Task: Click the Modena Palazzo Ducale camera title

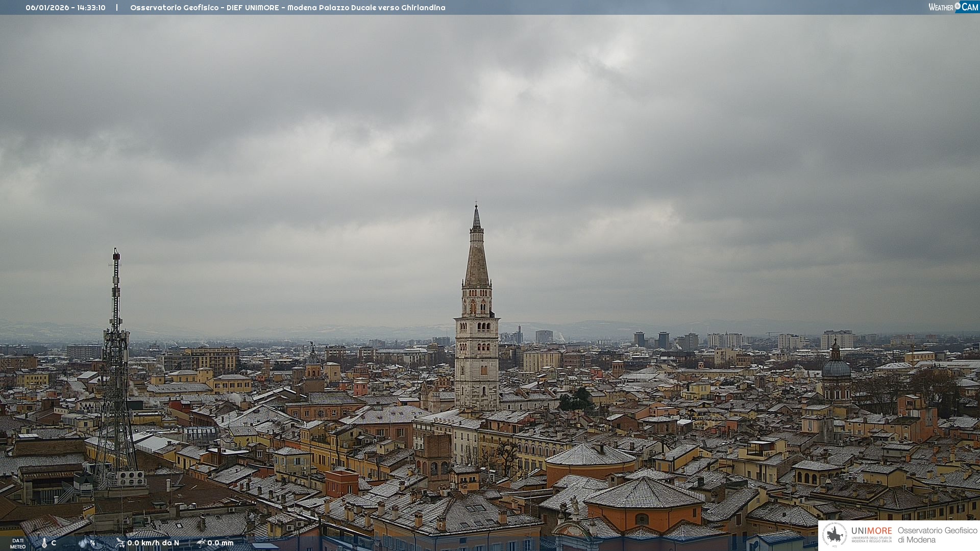Action: (287, 8)
